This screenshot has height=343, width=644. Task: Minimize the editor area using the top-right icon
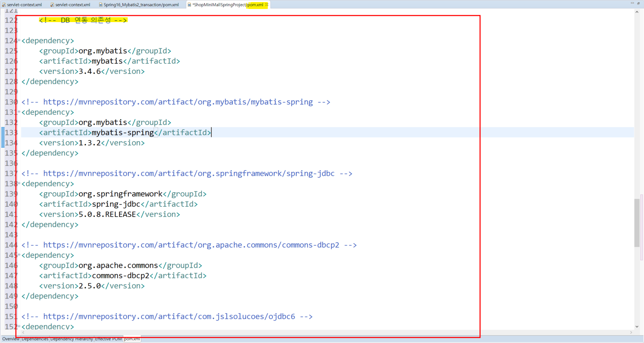click(632, 3)
